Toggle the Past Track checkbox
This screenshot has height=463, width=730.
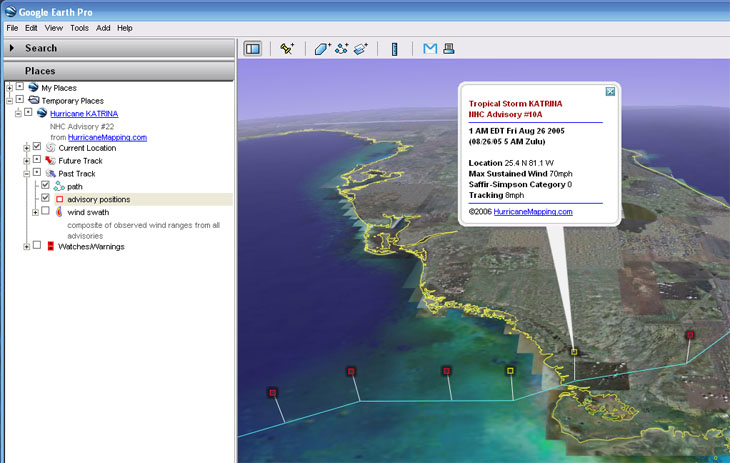click(x=37, y=172)
